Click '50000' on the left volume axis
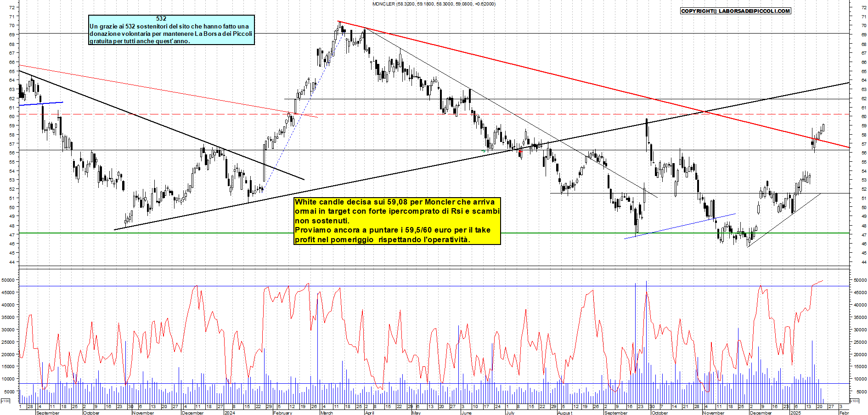868x415 pixels. tap(8, 280)
